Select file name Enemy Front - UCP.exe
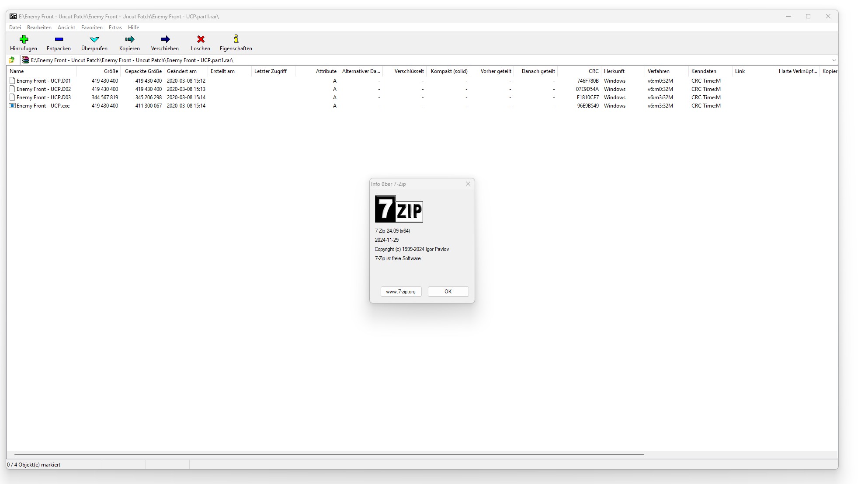The width and height of the screenshot is (868, 484). [43, 106]
